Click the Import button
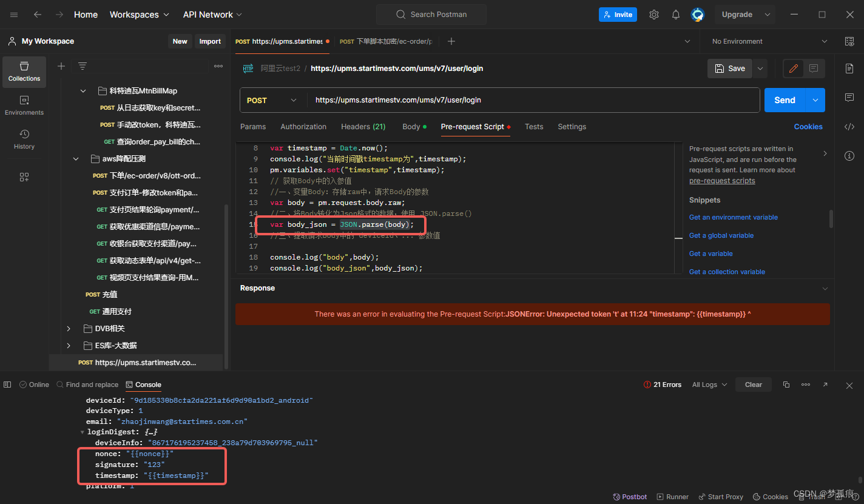864x504 pixels. pos(210,41)
